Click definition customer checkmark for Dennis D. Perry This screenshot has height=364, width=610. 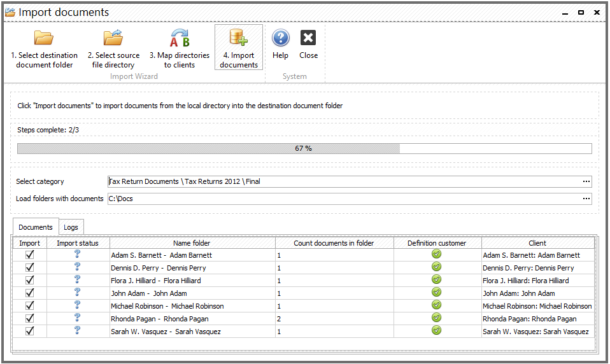(x=437, y=267)
